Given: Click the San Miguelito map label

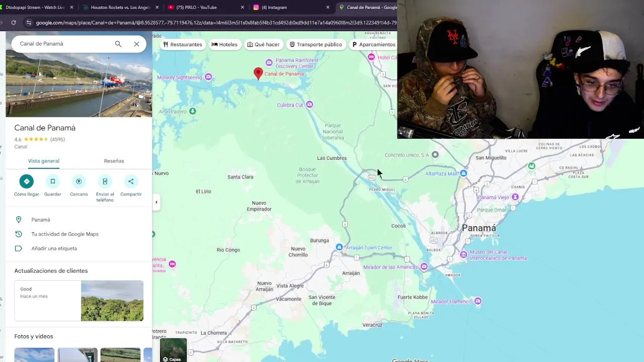Looking at the screenshot, I should click(491, 158).
